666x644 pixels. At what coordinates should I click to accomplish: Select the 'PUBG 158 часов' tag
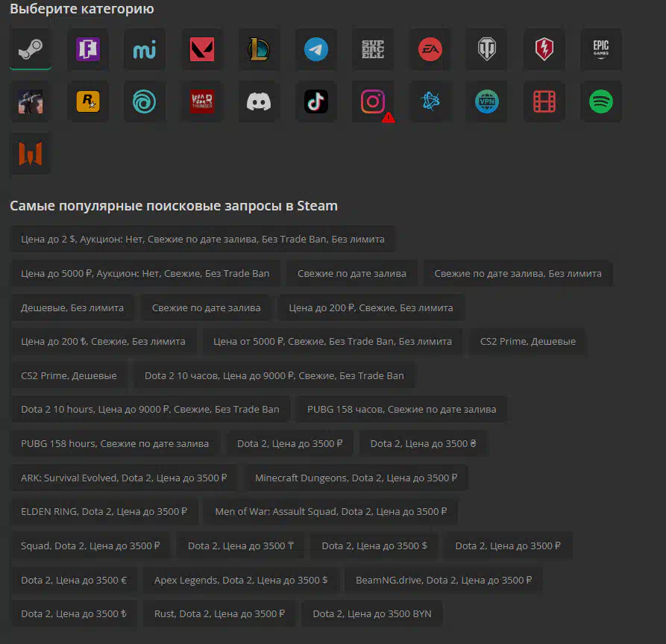(x=401, y=410)
